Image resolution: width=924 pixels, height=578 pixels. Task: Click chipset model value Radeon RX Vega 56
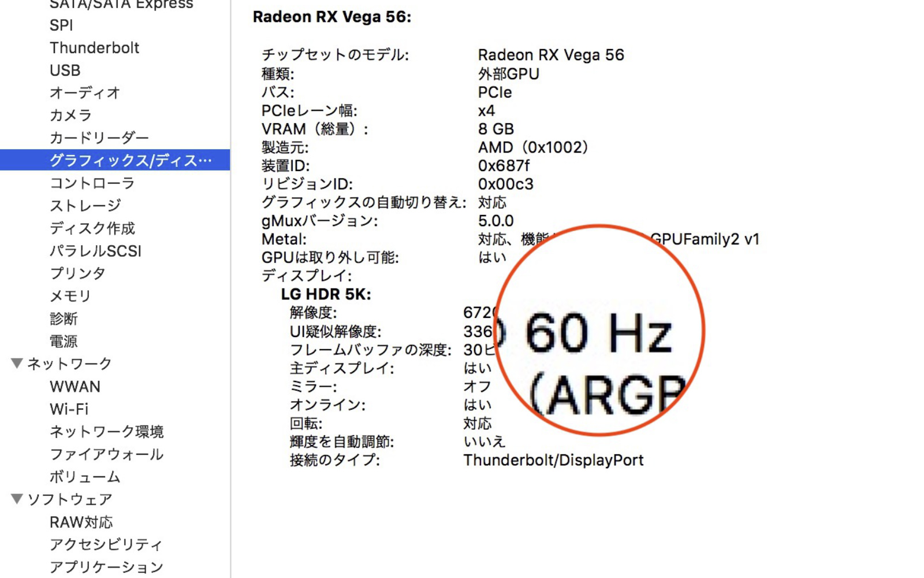click(551, 55)
